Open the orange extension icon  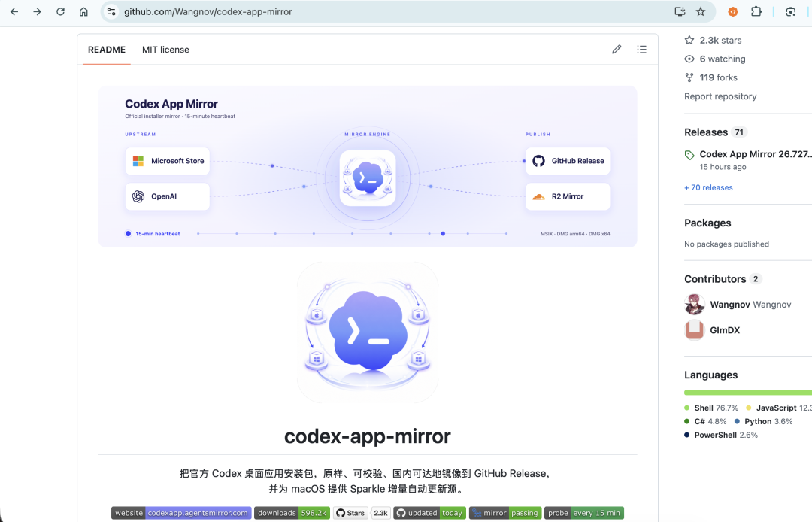(733, 11)
